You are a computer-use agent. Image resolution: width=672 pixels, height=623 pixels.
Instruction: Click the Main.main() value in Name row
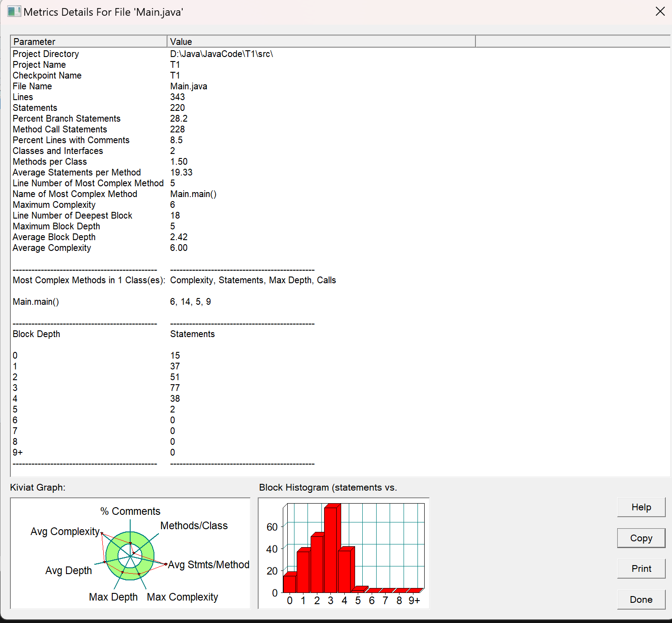tap(193, 194)
